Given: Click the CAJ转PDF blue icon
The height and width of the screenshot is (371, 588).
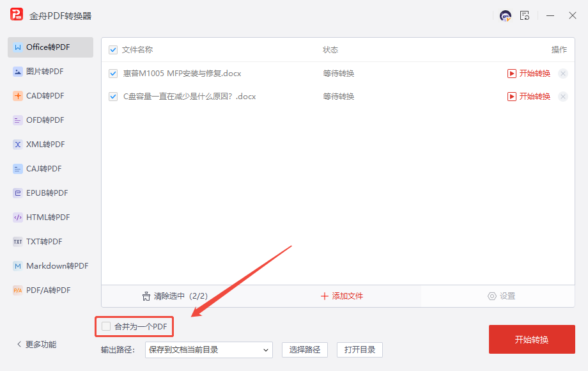Looking at the screenshot, I should click(18, 169).
